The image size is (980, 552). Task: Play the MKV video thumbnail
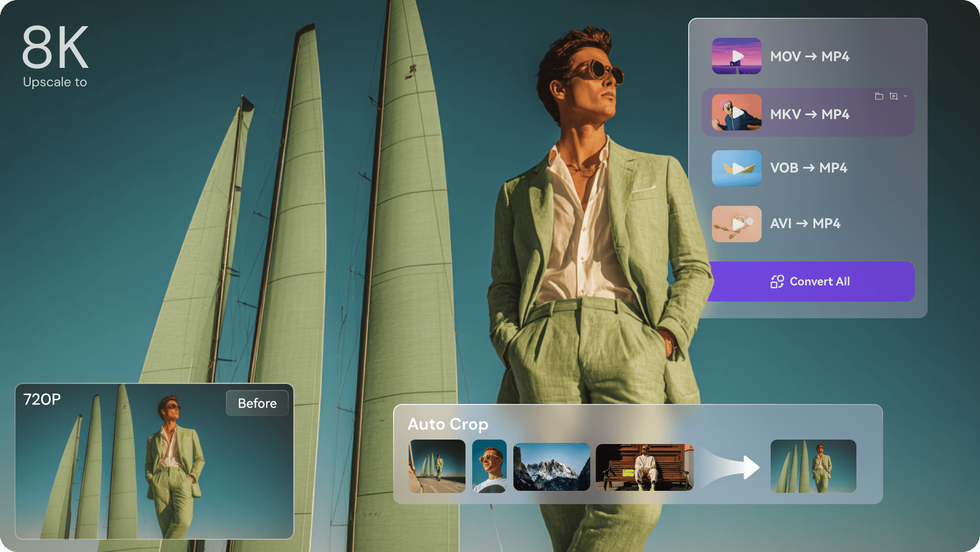737,112
